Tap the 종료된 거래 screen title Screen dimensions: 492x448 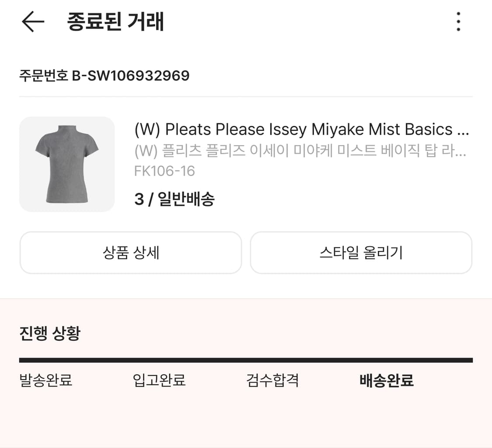pyautogui.click(x=114, y=22)
